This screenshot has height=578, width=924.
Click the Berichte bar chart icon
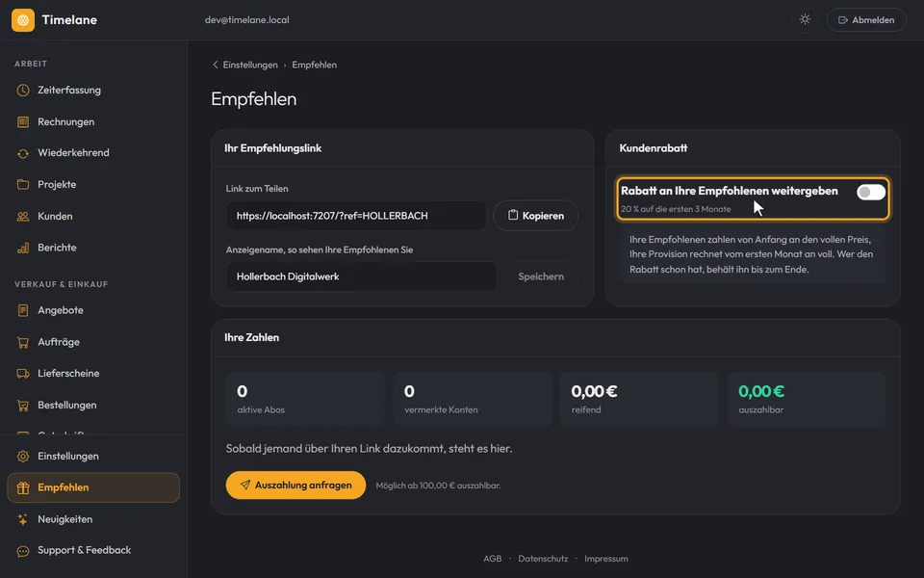(23, 248)
